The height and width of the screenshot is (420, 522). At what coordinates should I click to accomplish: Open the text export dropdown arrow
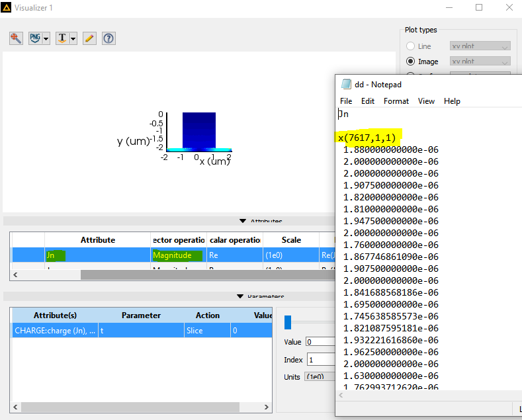[73, 38]
